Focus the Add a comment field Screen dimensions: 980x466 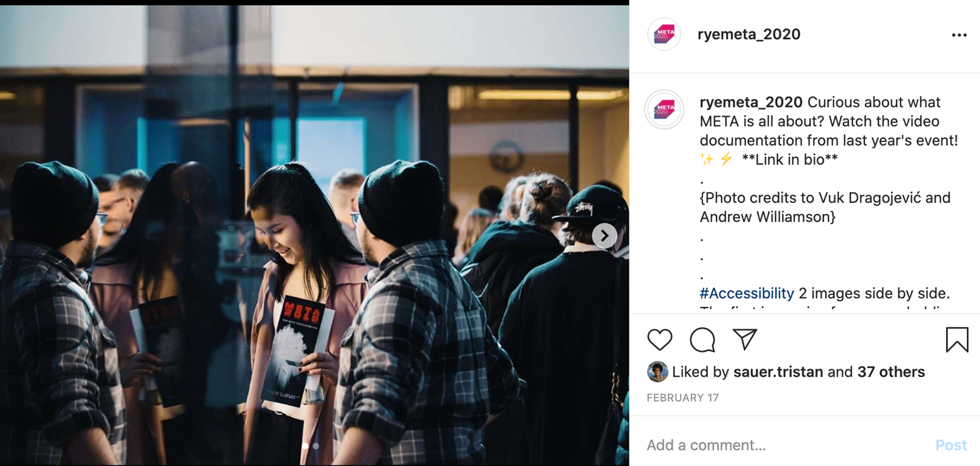pyautogui.click(x=786, y=445)
